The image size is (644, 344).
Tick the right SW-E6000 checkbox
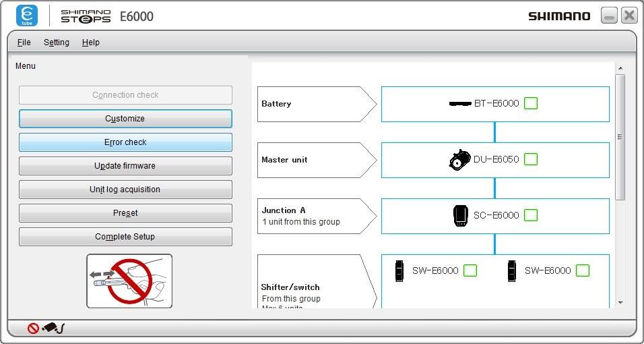click(583, 270)
